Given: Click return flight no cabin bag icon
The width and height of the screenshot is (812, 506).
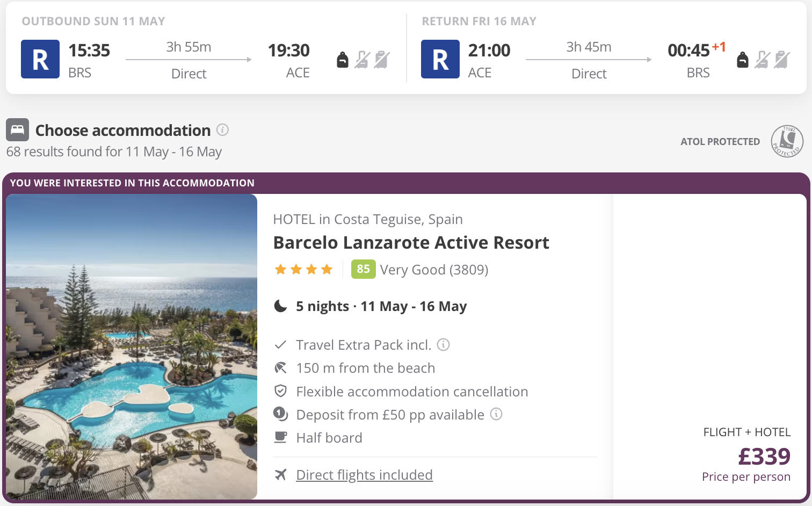Looking at the screenshot, I should pyautogui.click(x=763, y=60).
